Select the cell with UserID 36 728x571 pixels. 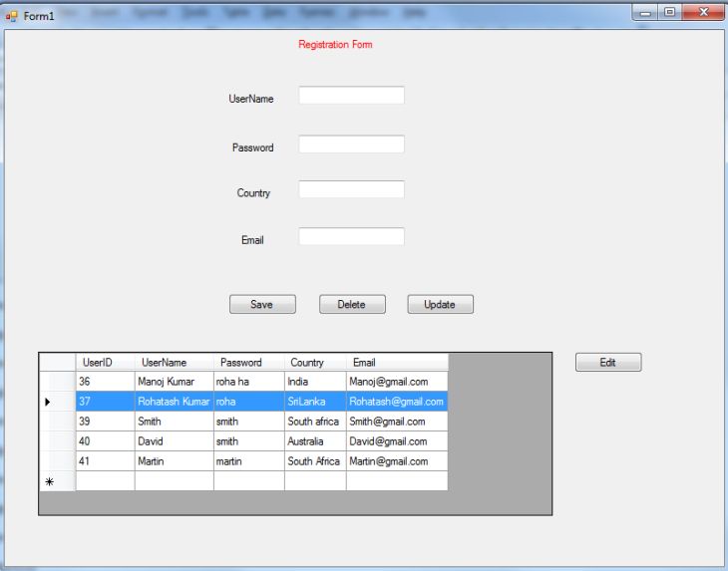tap(106, 382)
